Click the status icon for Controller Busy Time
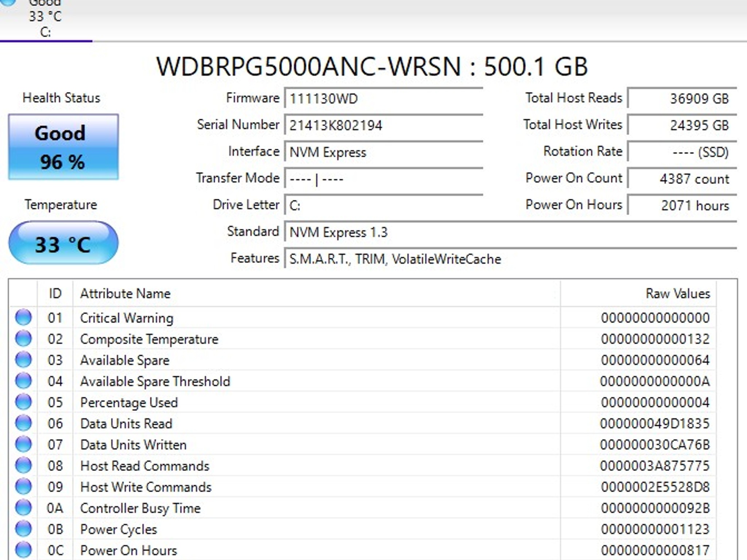Screen dimensions: 747x560 24,507
